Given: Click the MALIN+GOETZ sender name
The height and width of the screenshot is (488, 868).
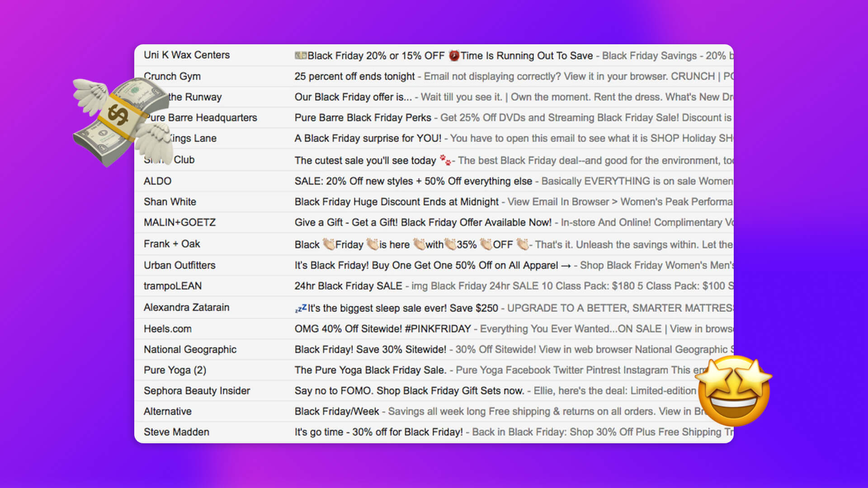Looking at the screenshot, I should pyautogui.click(x=179, y=222).
